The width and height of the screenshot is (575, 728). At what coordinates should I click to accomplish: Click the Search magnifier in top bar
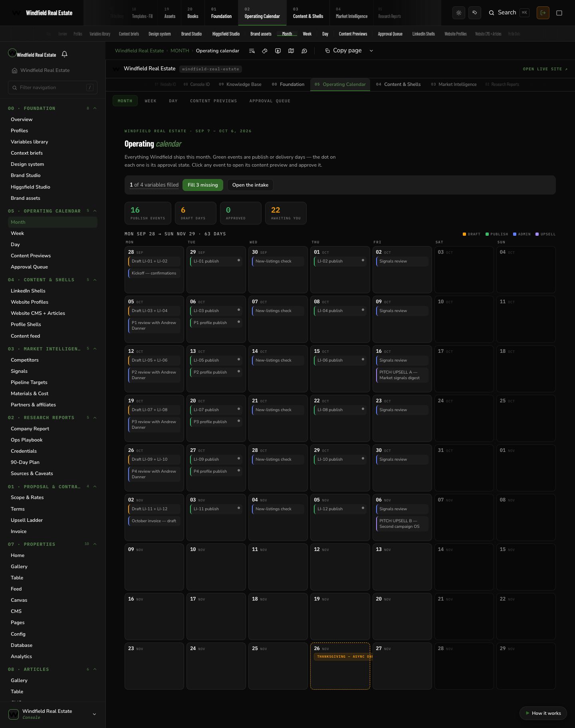492,13
